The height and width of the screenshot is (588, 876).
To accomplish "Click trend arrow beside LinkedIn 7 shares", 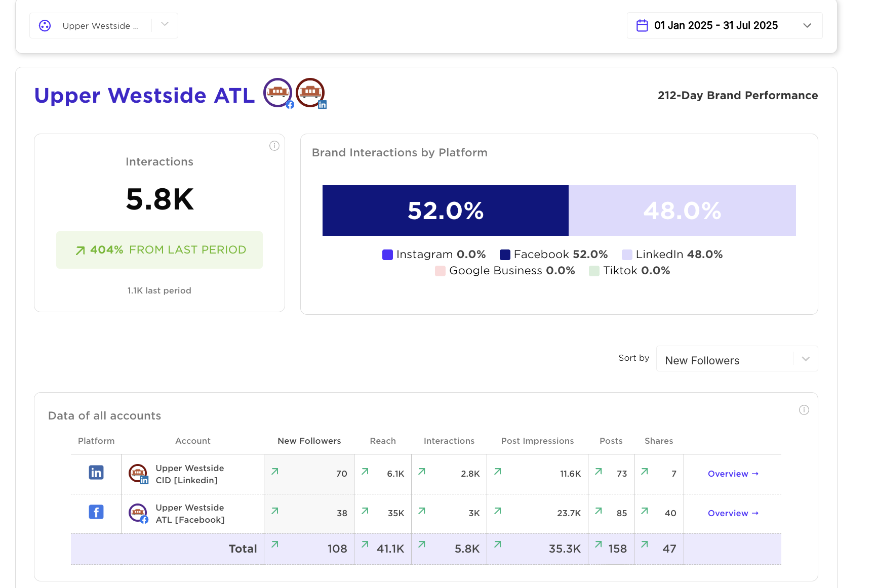I will point(645,471).
